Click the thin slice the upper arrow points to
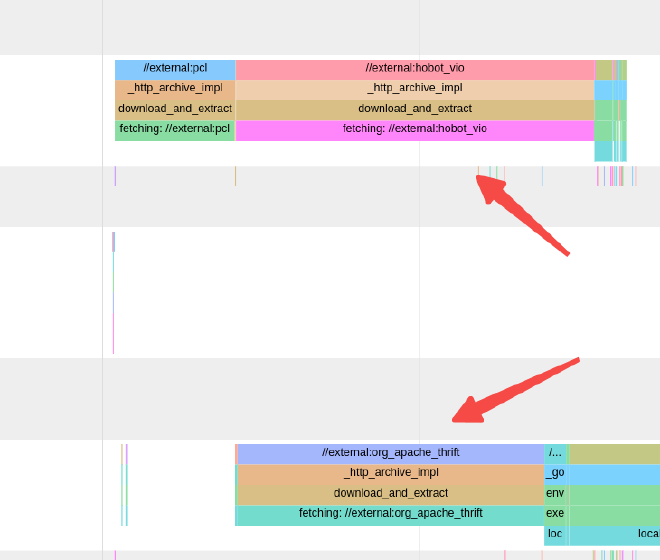 point(478,171)
